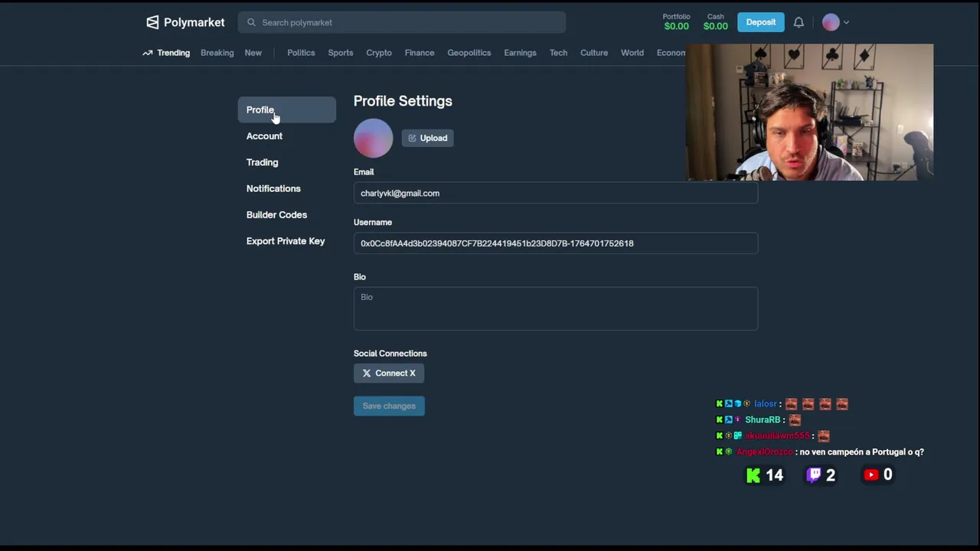Click the Connect X button
This screenshot has height=551, width=980.
(x=389, y=373)
